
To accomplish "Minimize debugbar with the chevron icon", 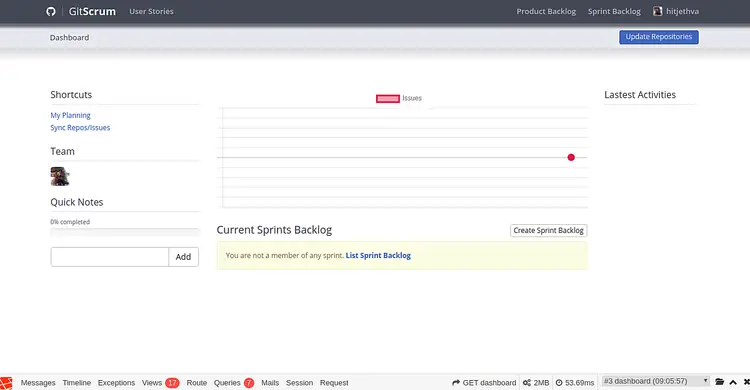I will [x=733, y=382].
